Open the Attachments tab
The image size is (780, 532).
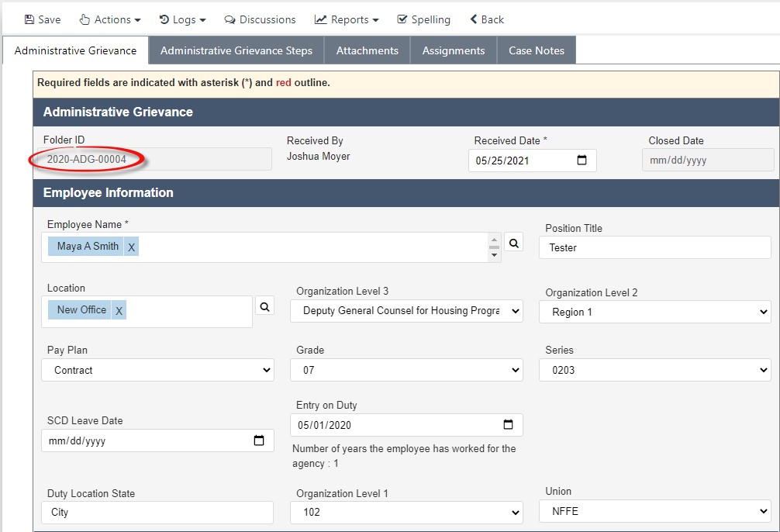367,50
